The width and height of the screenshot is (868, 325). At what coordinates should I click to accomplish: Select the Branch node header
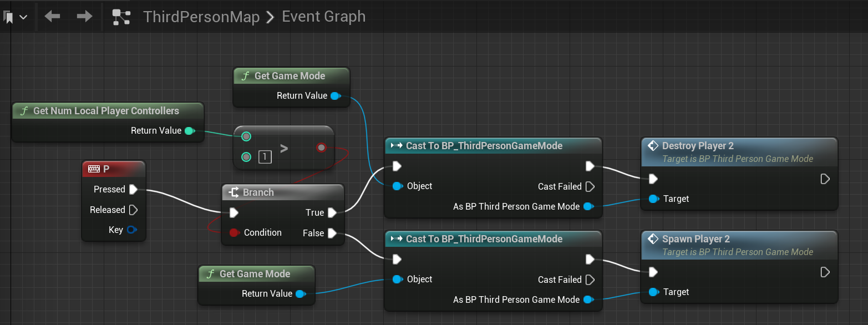(x=283, y=192)
